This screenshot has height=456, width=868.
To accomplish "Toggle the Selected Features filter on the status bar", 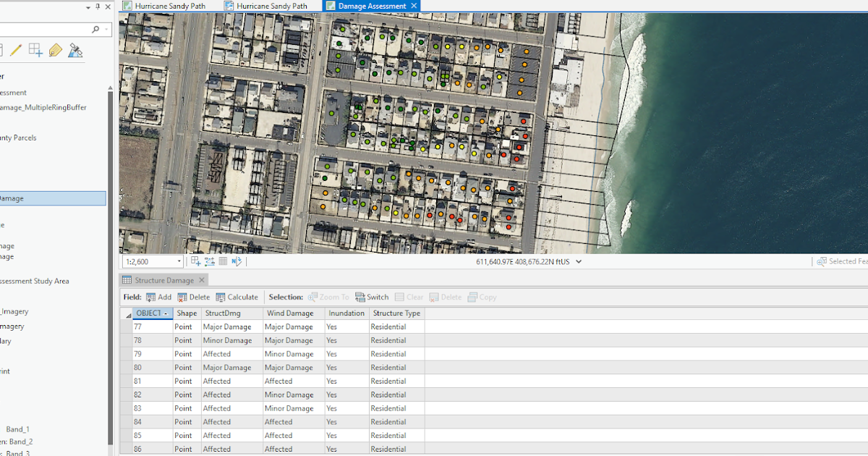I will [x=830, y=261].
